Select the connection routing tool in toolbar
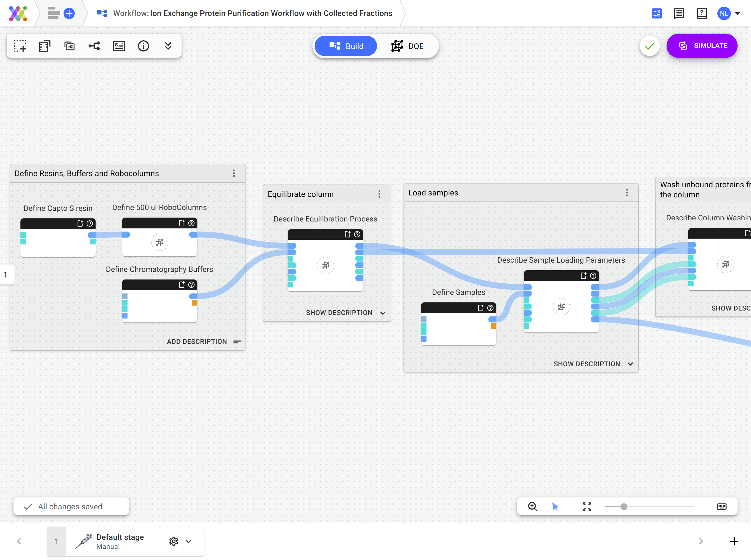 [x=94, y=46]
